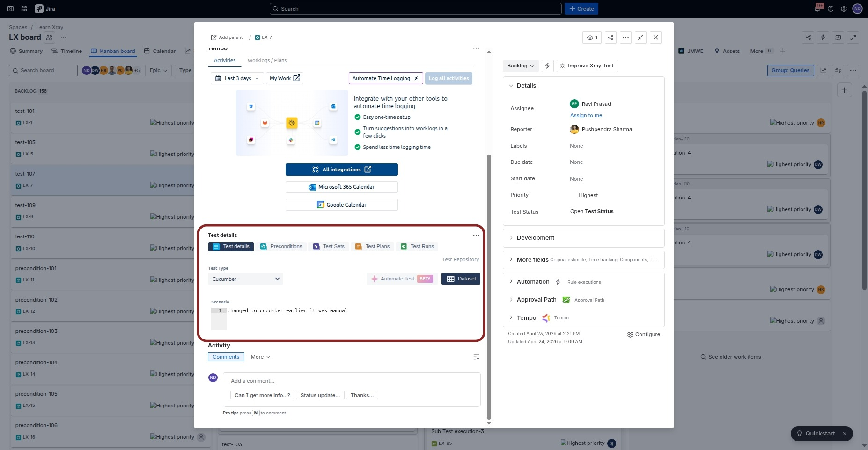The width and height of the screenshot is (868, 450).
Task: Select the Test Runs tab
Action: point(417,247)
